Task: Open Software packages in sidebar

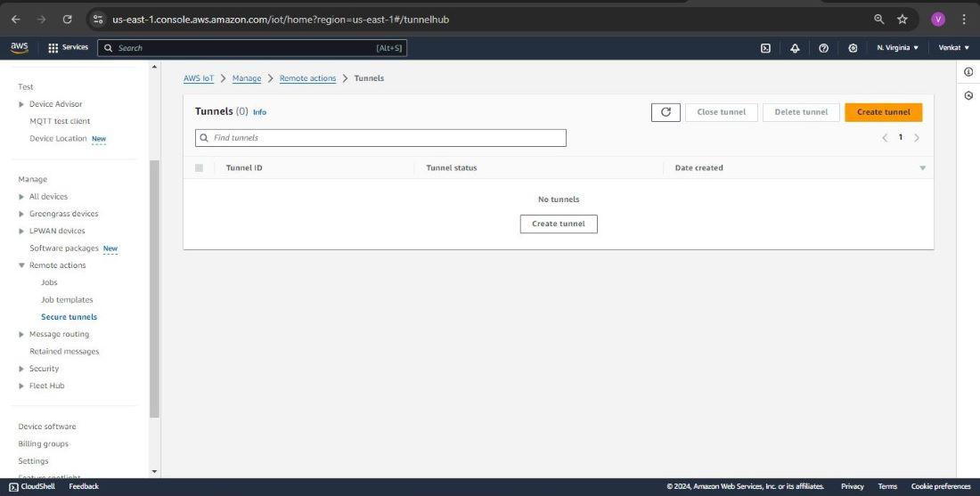Action: click(x=64, y=248)
